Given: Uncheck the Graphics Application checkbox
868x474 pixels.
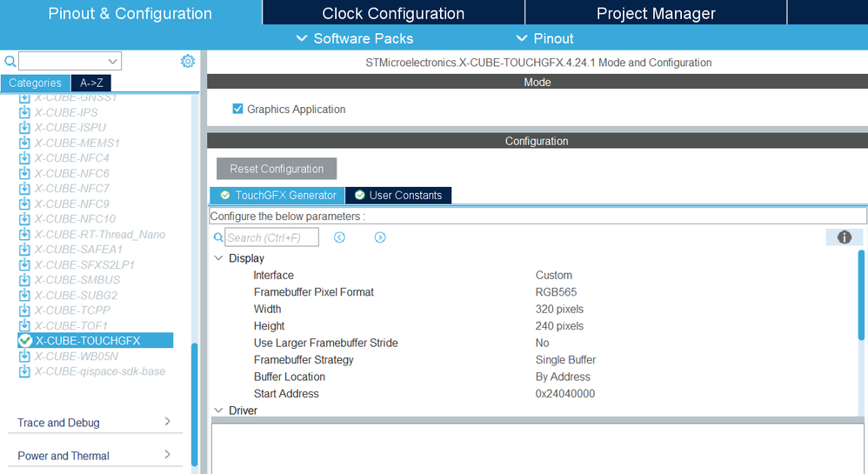Looking at the screenshot, I should point(237,109).
